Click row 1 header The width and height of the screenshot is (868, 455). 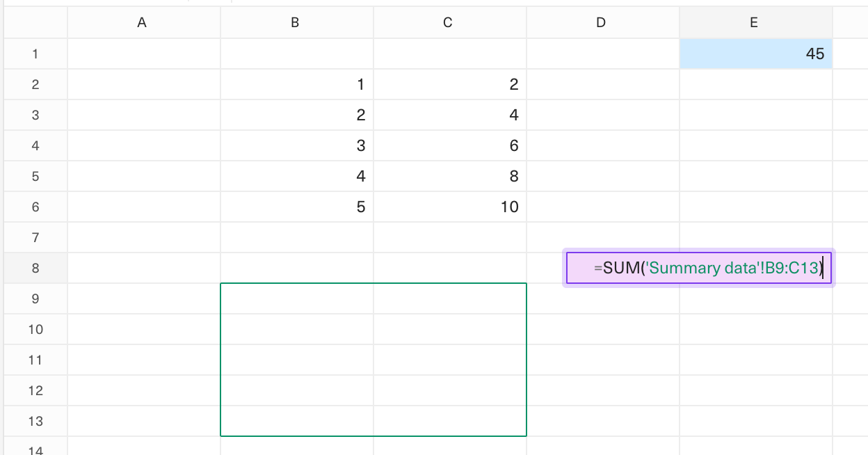click(35, 54)
